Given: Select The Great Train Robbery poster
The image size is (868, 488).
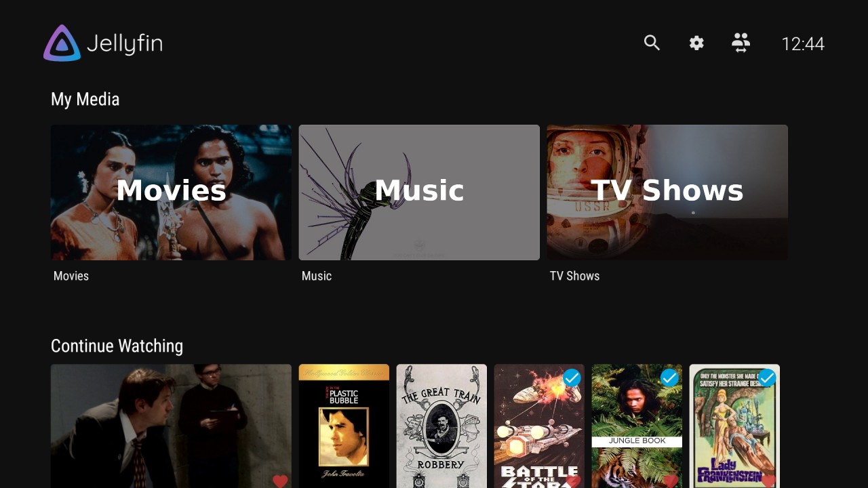Looking at the screenshot, I should click(x=441, y=426).
